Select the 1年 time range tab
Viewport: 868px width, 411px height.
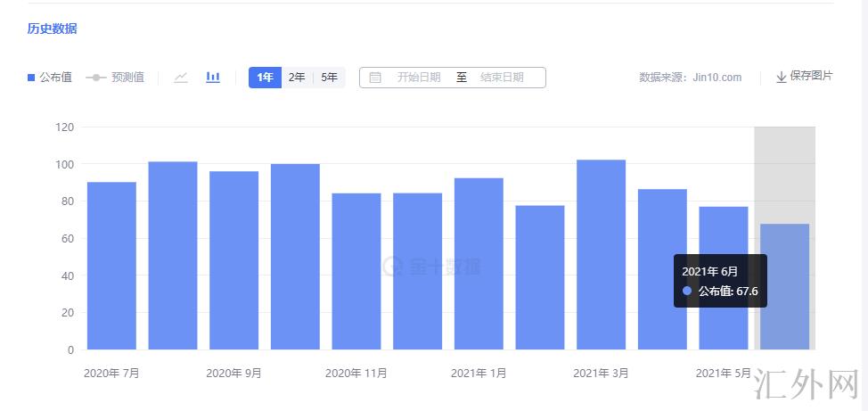click(x=265, y=78)
